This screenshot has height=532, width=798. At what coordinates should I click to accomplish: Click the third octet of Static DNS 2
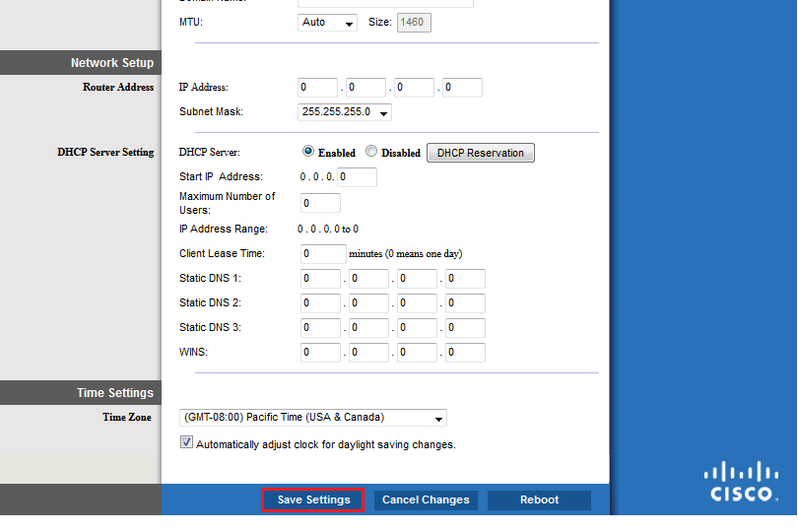tap(418, 302)
